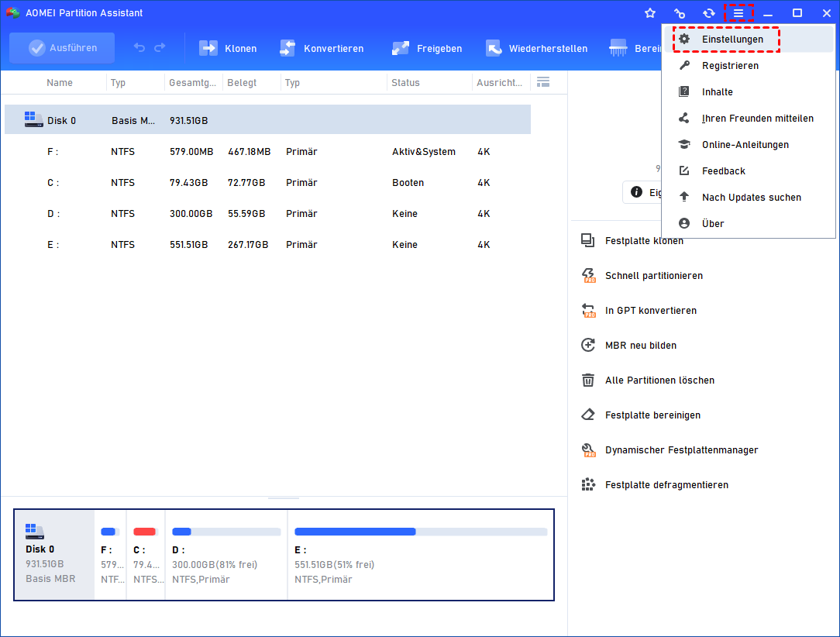Click the Konvertieren toolbar item
840x637 pixels.
[x=322, y=48]
